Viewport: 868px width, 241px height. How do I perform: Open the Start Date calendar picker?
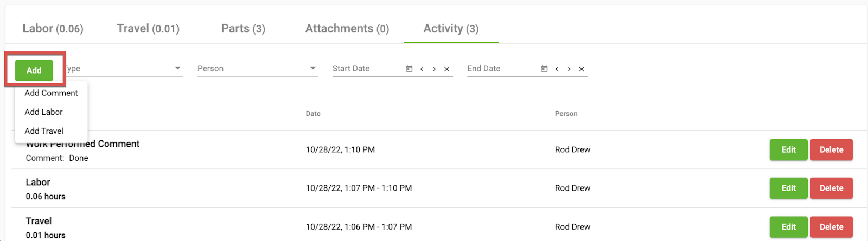point(409,69)
